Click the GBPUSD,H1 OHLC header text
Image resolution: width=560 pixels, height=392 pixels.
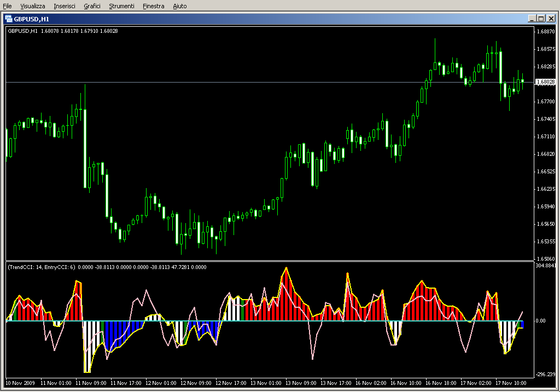pos(63,31)
